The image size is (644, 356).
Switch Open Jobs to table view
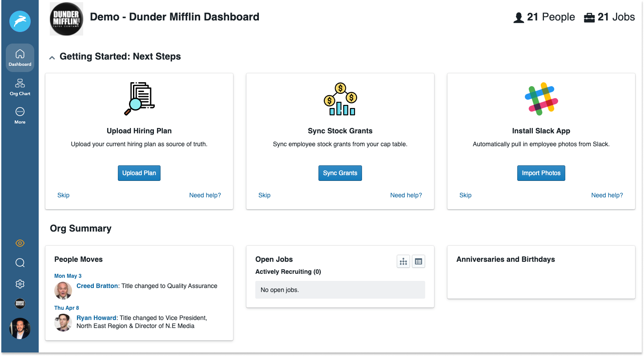click(x=419, y=262)
